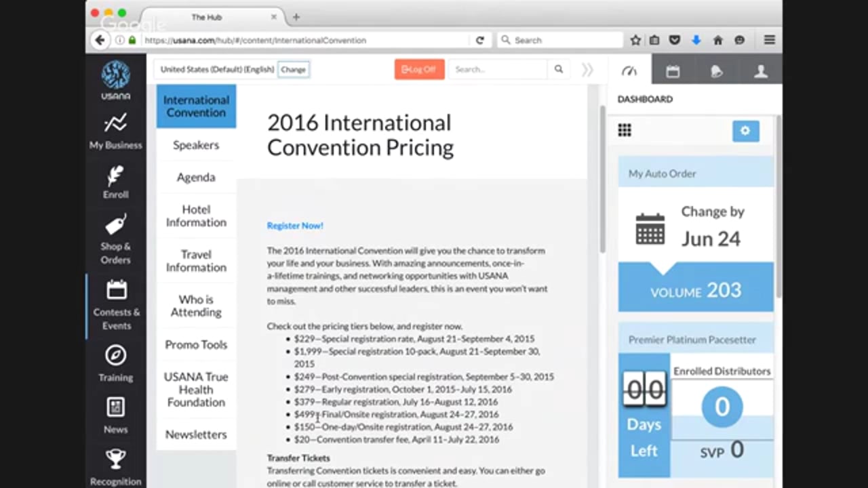Open dashboard grid view icon
Viewport: 868px width, 488px height.
click(x=625, y=130)
